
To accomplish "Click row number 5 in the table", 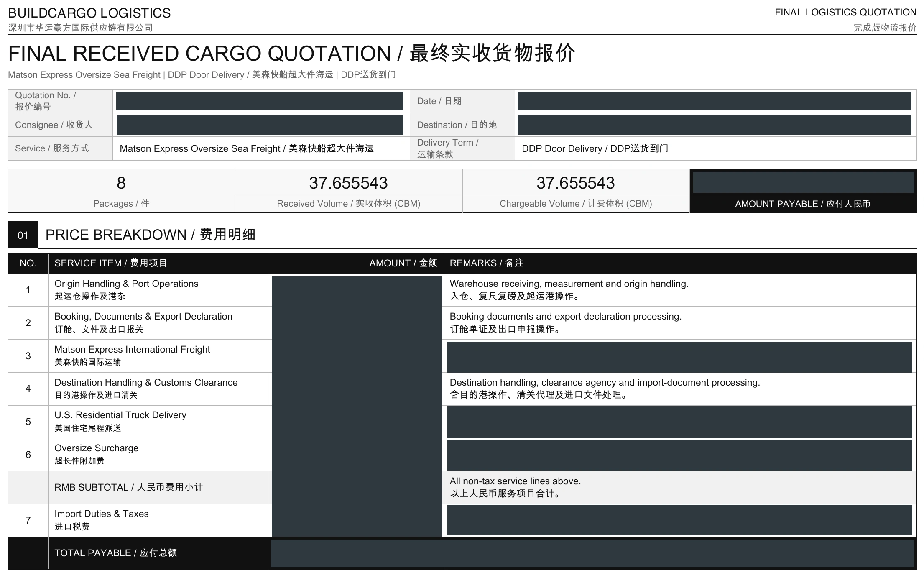I will (28, 422).
